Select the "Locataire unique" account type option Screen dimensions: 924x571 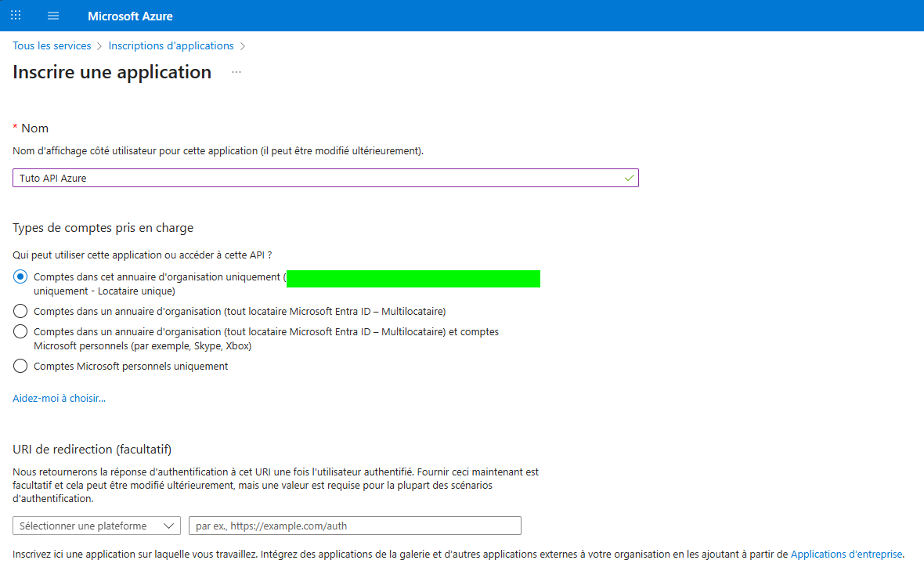click(x=20, y=276)
